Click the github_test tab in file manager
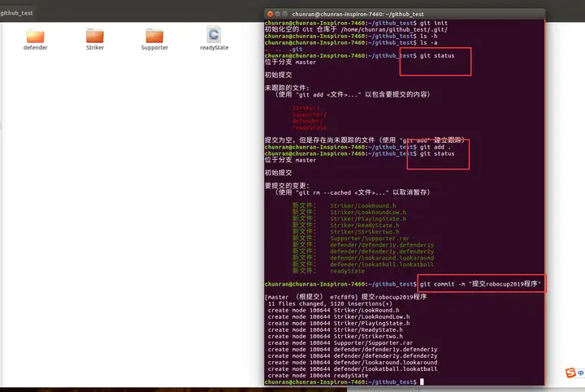 point(16,13)
